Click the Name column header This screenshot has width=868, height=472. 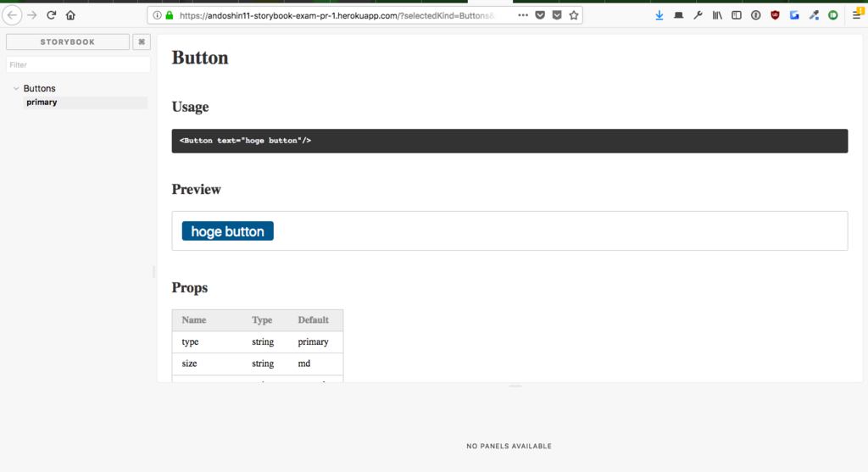pyautogui.click(x=194, y=319)
